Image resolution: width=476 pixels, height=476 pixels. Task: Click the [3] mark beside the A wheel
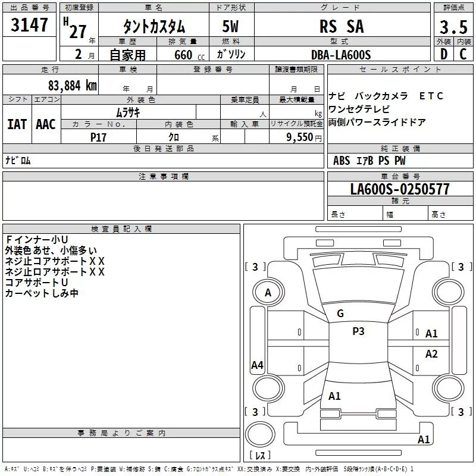[x=255, y=267]
